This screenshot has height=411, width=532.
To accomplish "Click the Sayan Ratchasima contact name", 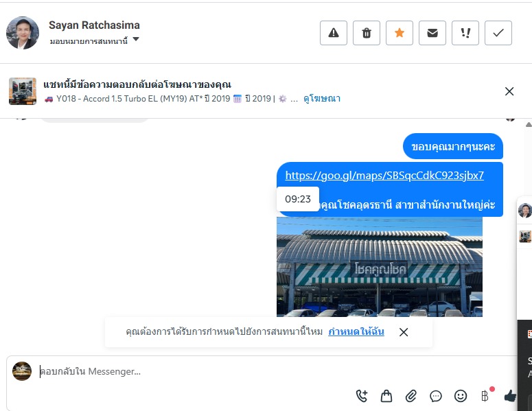I will click(94, 25).
